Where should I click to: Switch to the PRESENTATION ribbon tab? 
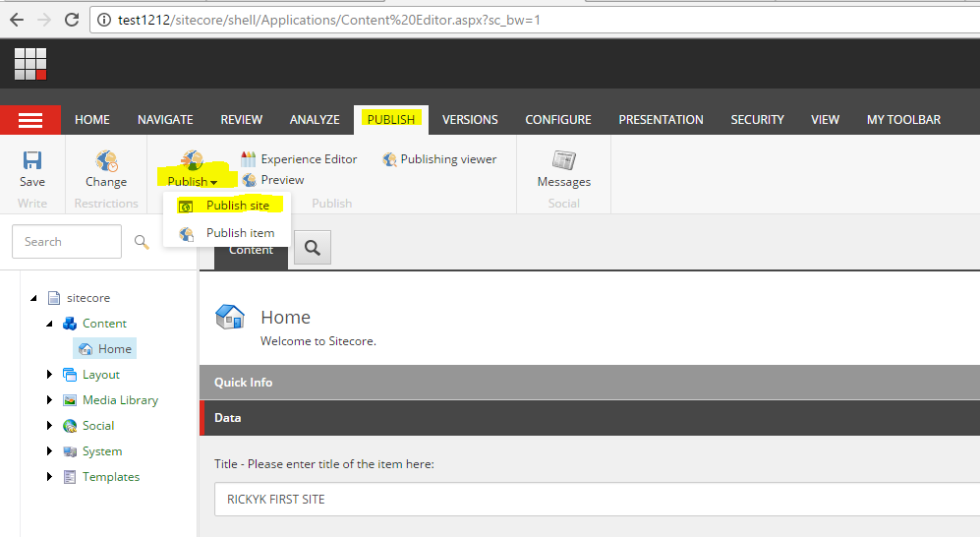(x=661, y=119)
